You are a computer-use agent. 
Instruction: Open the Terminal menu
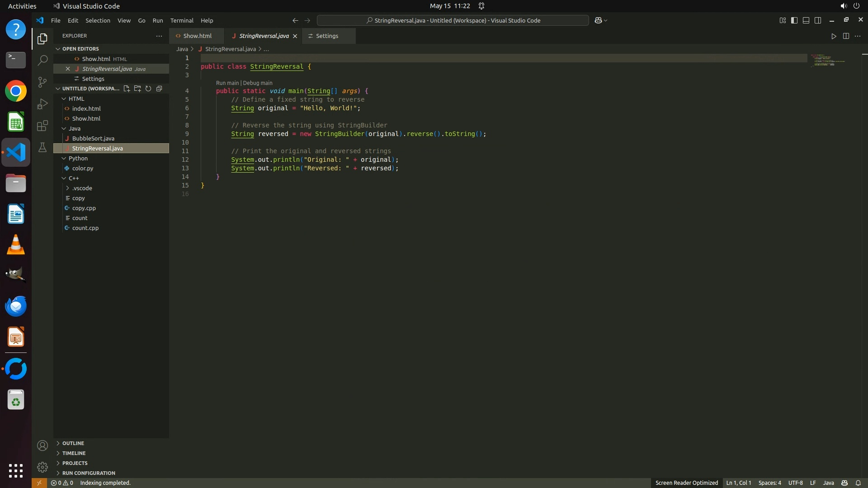point(181,20)
